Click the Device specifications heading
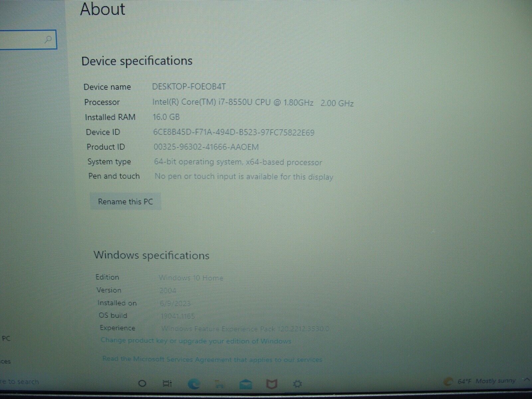Viewport: 532px width, 399px height. [x=137, y=61]
